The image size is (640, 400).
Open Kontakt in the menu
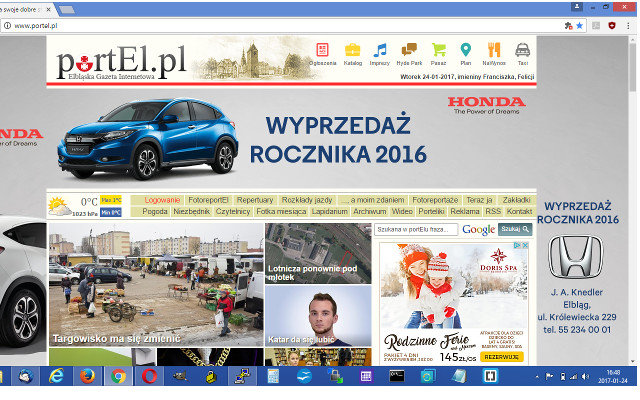[519, 211]
